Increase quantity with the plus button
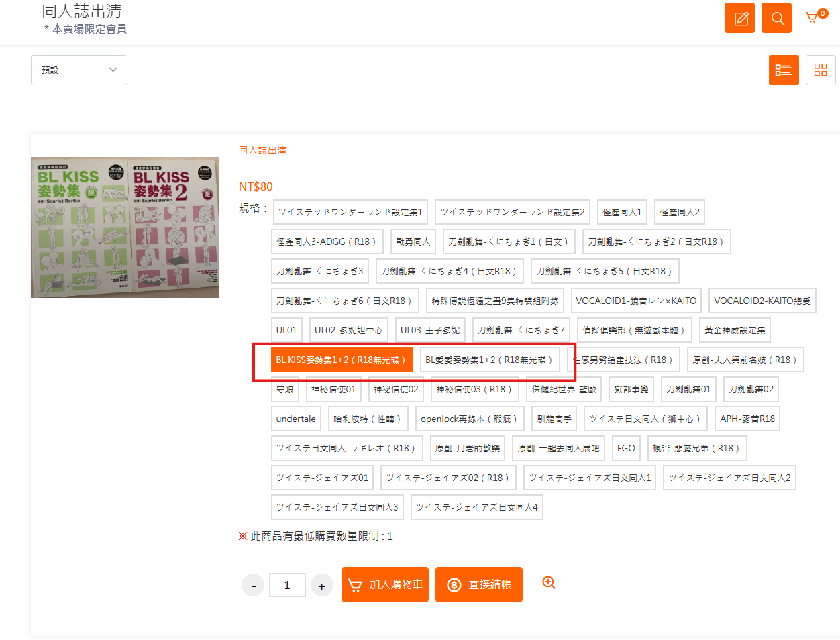 coord(321,585)
